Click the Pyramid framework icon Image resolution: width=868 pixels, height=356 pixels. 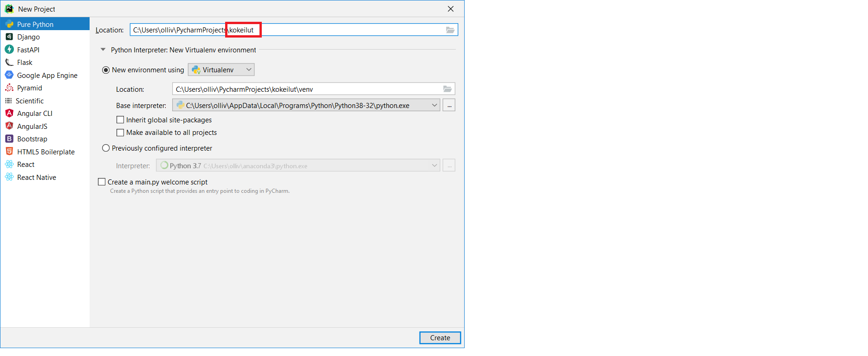tap(9, 88)
